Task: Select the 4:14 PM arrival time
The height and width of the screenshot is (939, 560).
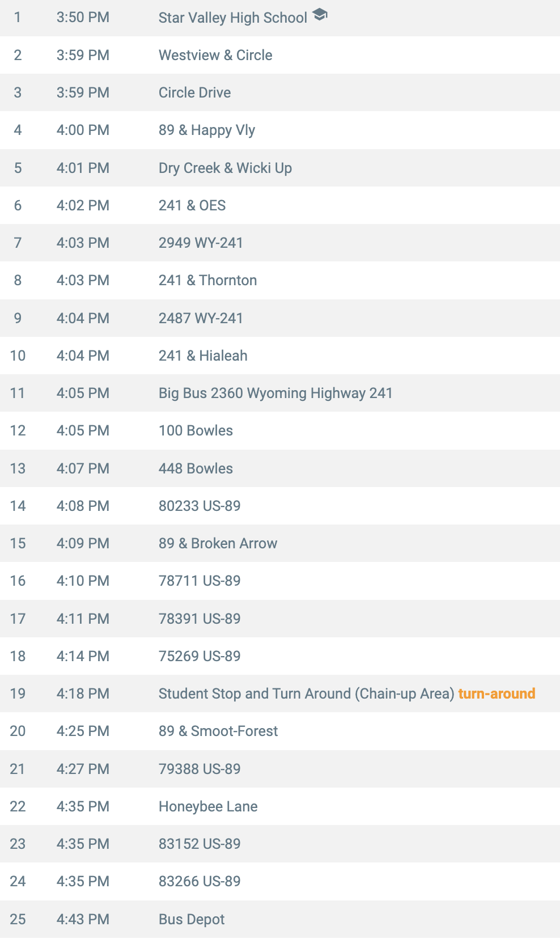Action: [x=83, y=656]
